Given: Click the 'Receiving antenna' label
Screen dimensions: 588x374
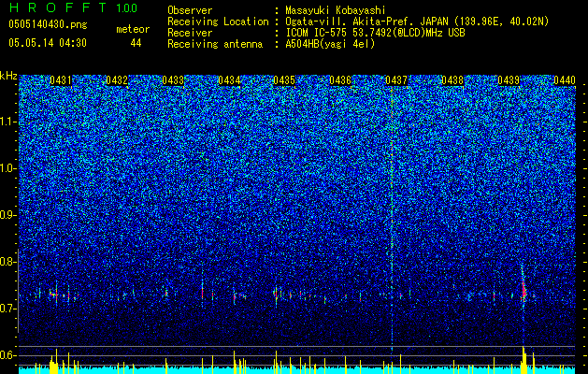Looking at the screenshot, I should coord(215,44).
